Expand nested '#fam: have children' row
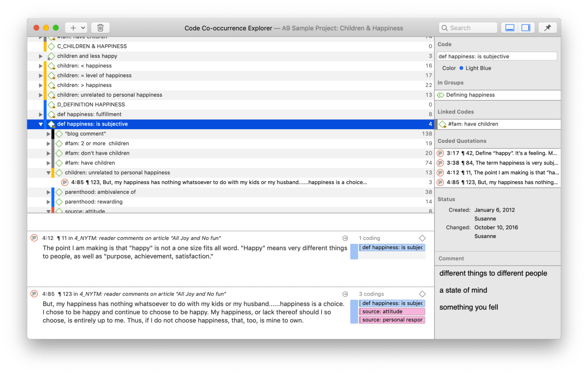The width and height of the screenshot is (588, 375). pyautogui.click(x=49, y=163)
